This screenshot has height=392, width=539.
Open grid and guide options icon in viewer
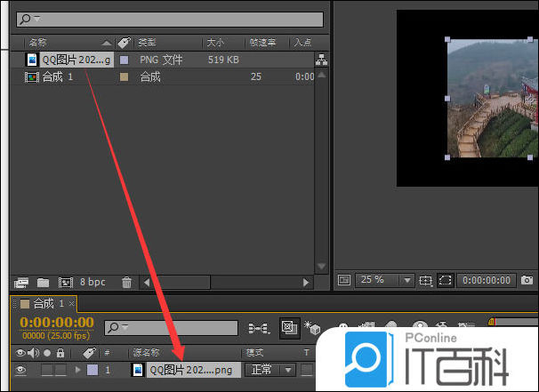425,280
